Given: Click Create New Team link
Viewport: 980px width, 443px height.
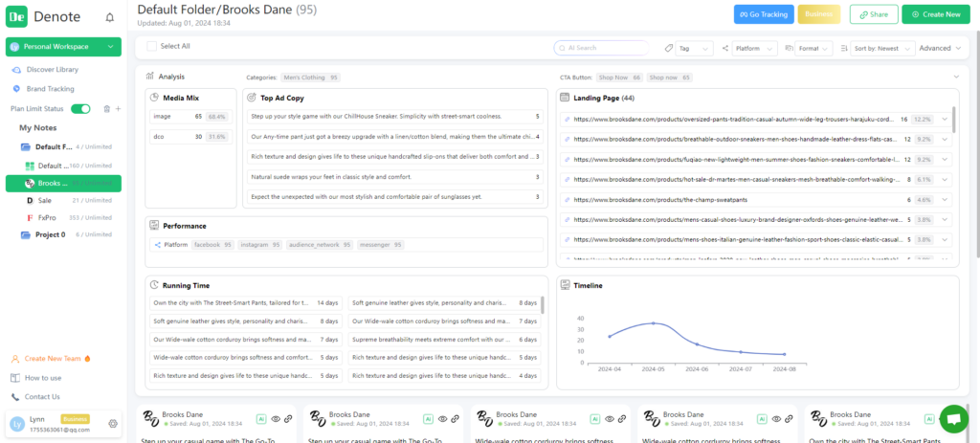Looking at the screenshot, I should 53,359.
